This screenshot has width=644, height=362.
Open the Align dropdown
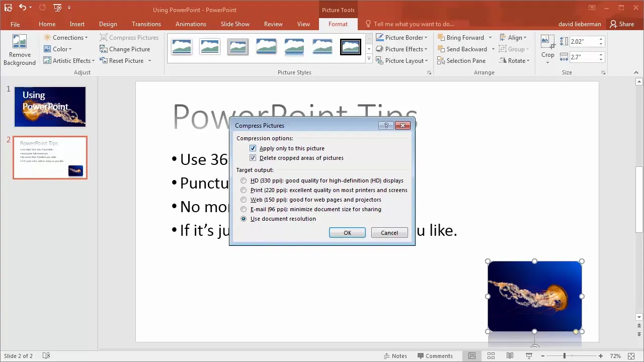[513, 38]
